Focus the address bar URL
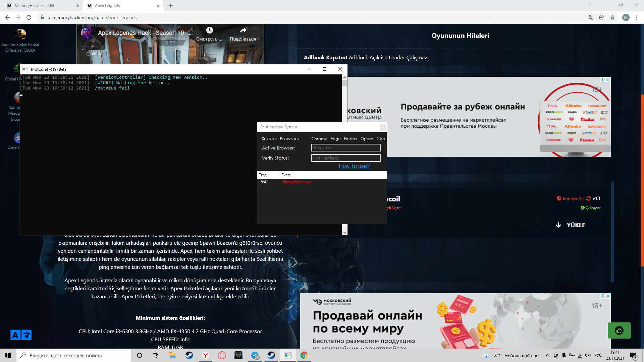Viewport: 644px width, 362px height. click(x=92, y=17)
